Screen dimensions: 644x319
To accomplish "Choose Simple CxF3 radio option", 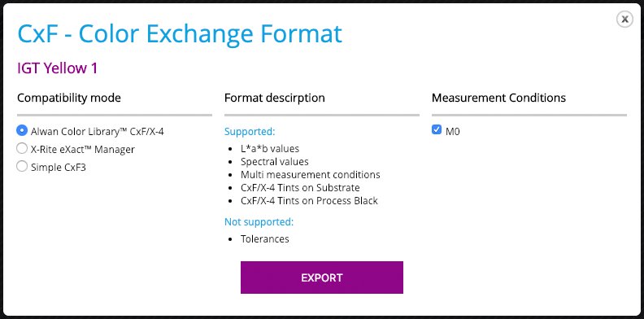I will tap(21, 167).
